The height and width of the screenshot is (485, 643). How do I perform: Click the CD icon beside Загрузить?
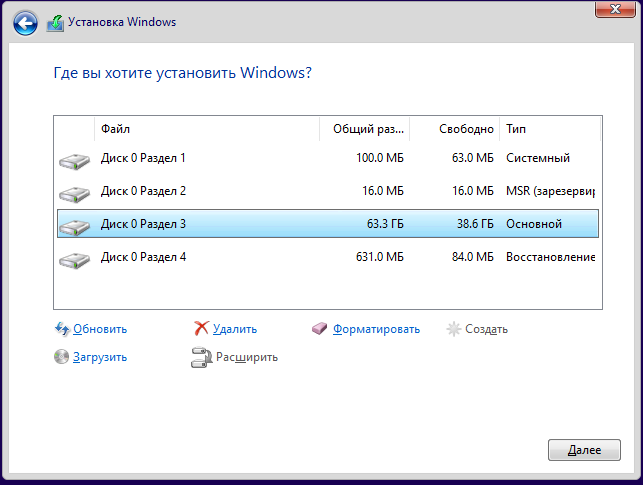click(61, 357)
